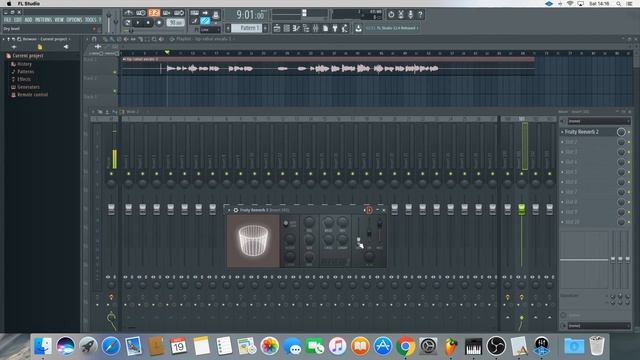This screenshot has width=640, height=360.
Task: Toggle Reeverb plugin red preset knob
Action: [x=369, y=210]
